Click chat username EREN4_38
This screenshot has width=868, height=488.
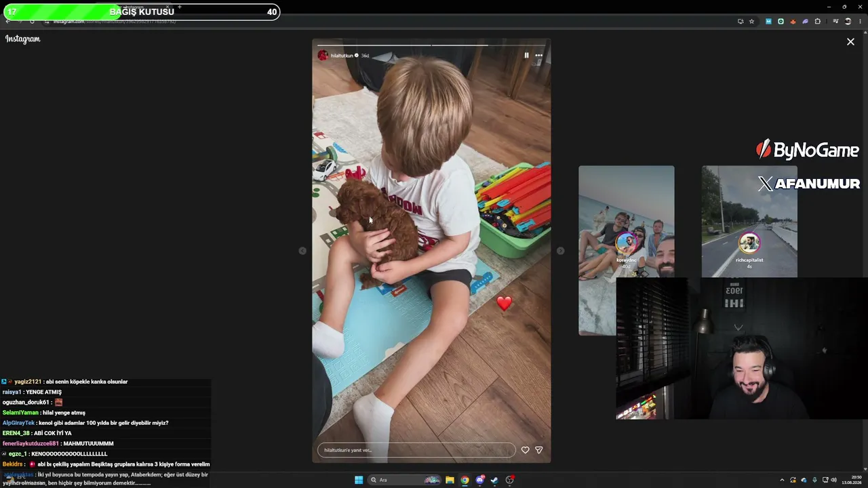(16, 433)
